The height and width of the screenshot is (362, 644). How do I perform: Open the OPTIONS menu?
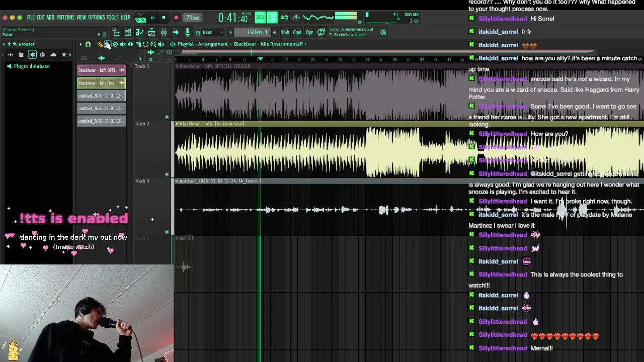(97, 18)
